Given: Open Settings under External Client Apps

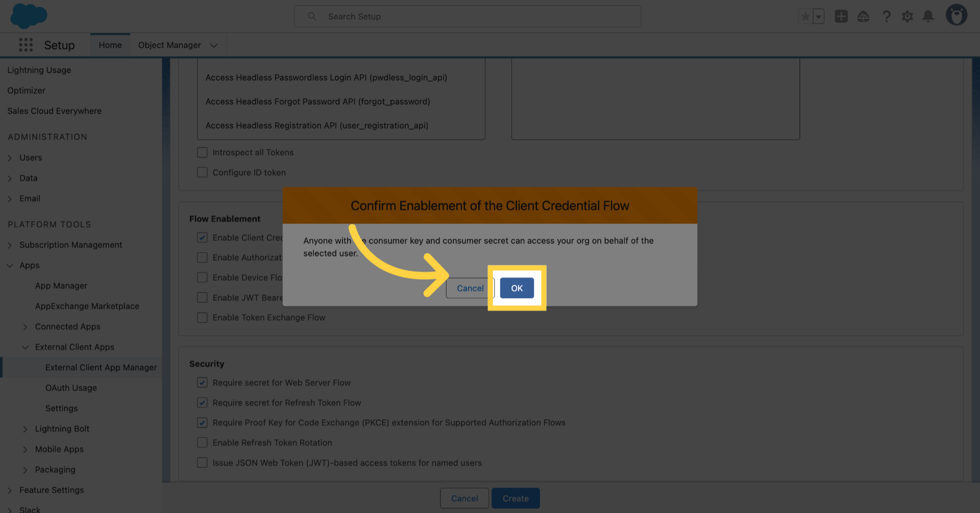Looking at the screenshot, I should pos(61,408).
